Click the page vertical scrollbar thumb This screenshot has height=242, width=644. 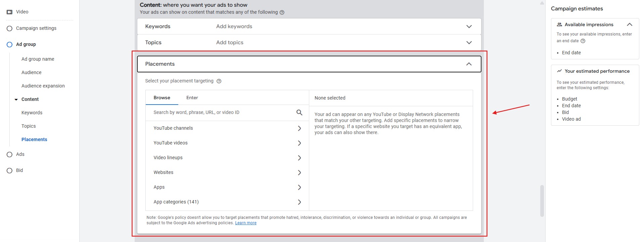point(542,200)
